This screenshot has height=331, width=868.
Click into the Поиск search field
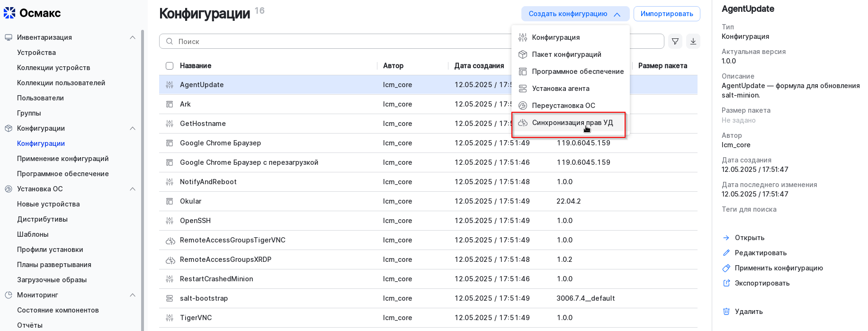(331, 42)
